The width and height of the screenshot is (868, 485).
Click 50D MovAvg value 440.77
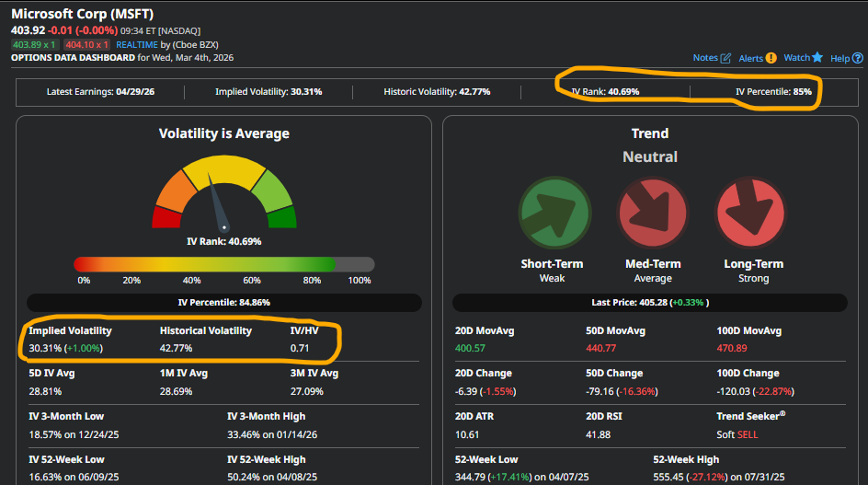pos(600,348)
